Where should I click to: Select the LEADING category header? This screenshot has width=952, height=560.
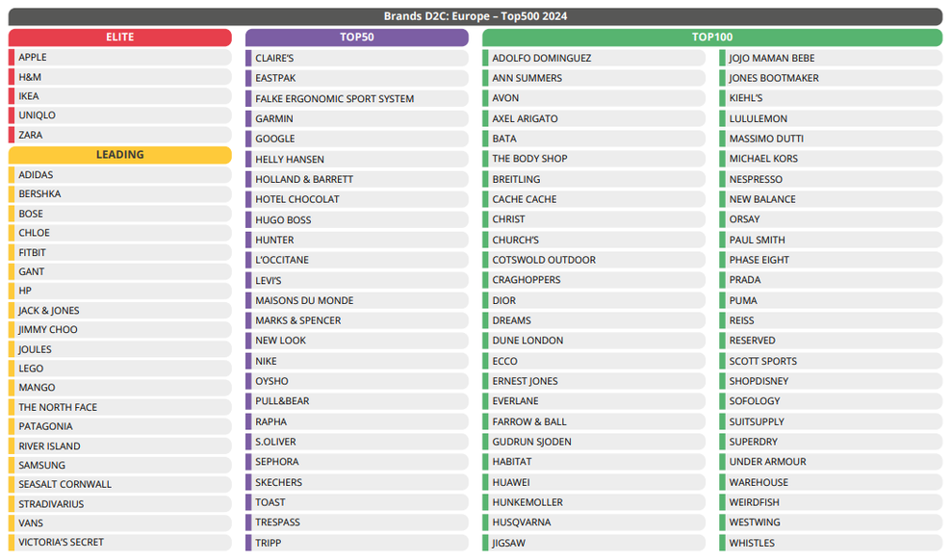coord(119,155)
